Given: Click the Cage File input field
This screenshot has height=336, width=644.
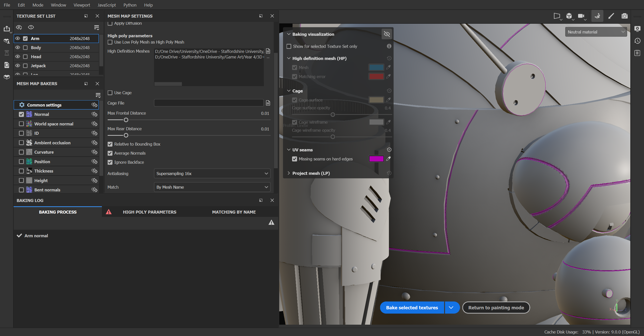Looking at the screenshot, I should pyautogui.click(x=209, y=103).
